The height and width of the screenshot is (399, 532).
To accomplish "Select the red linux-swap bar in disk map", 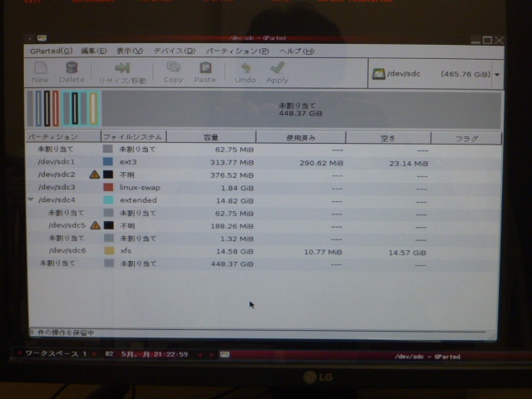I will pyautogui.click(x=56, y=108).
